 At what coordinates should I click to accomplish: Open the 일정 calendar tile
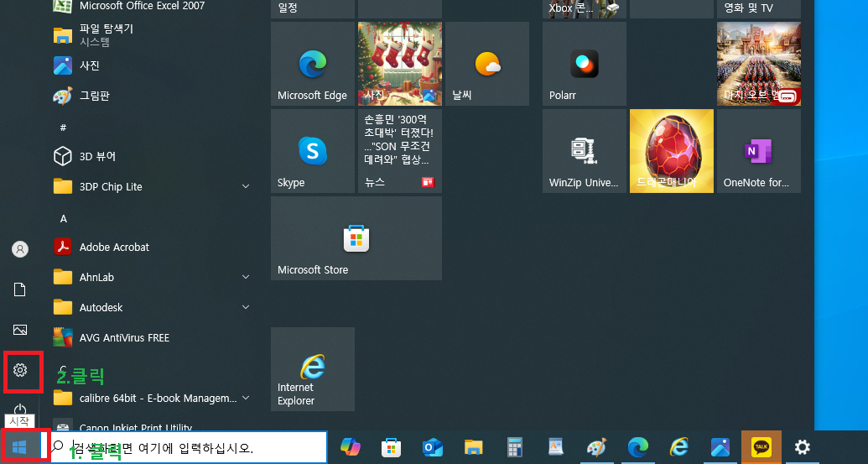312,9
